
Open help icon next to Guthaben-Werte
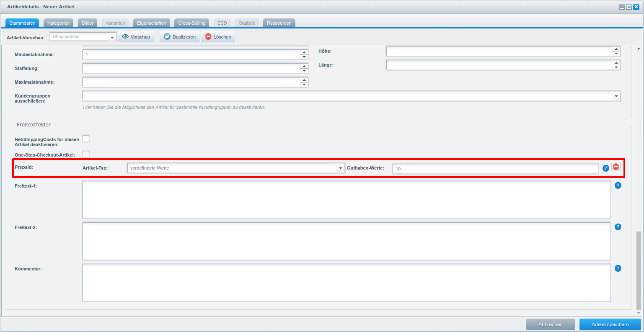[605, 168]
